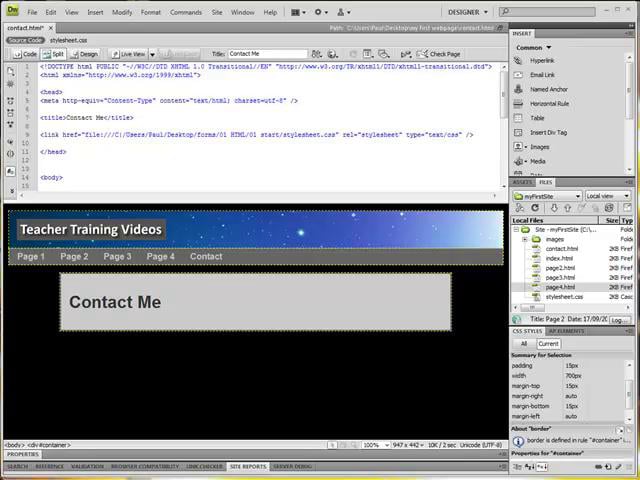Open the Modify menu
Image resolution: width=640 pixels, height=480 pixels.
click(x=122, y=12)
